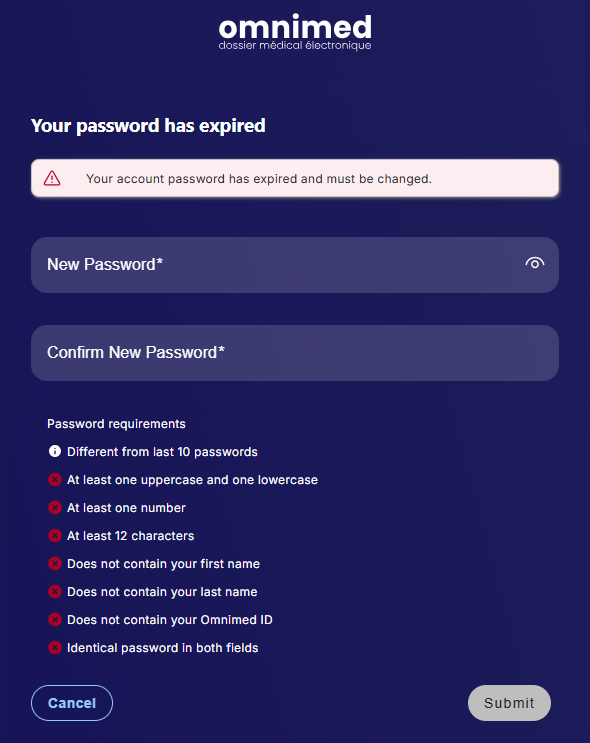Click the Omnimed logo
The width and height of the screenshot is (590, 743).
[295, 32]
